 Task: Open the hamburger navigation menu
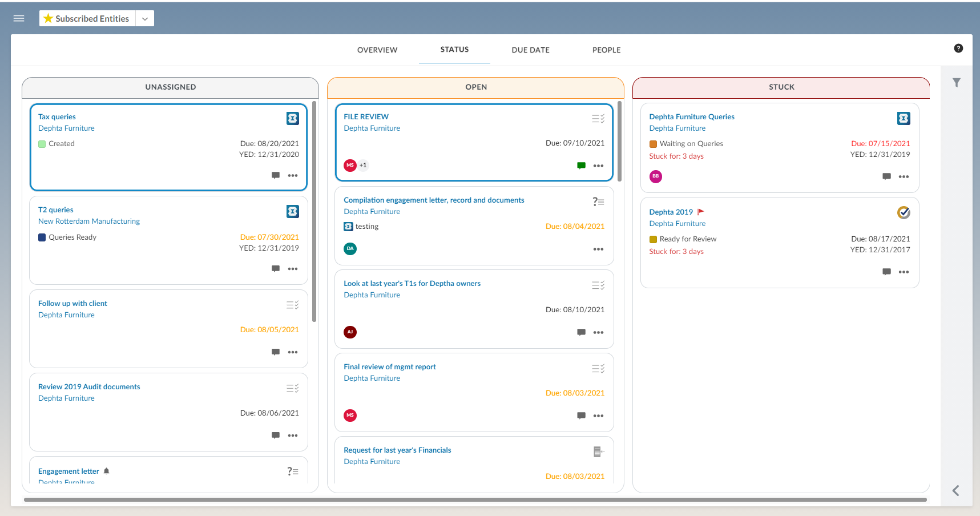point(19,18)
